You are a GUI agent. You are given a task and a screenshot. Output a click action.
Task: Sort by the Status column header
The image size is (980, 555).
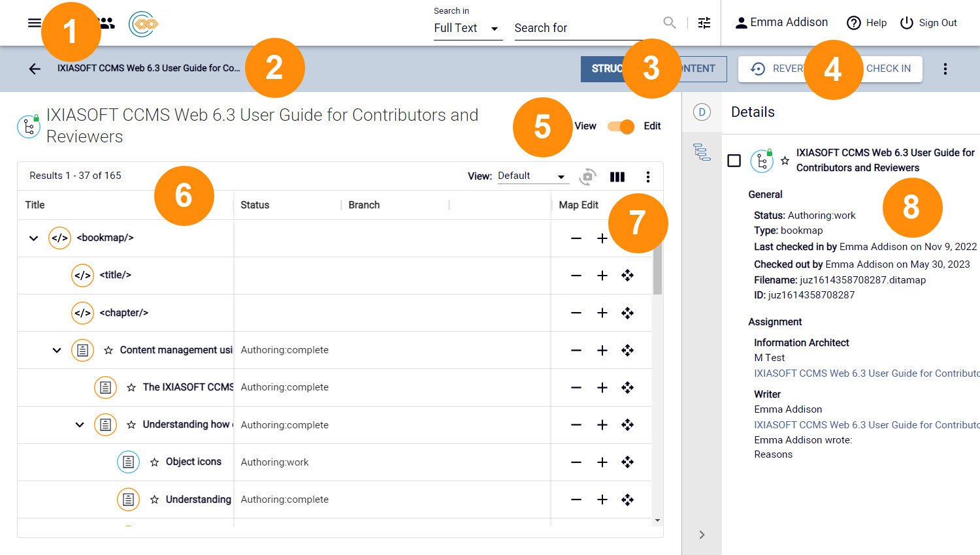click(255, 205)
